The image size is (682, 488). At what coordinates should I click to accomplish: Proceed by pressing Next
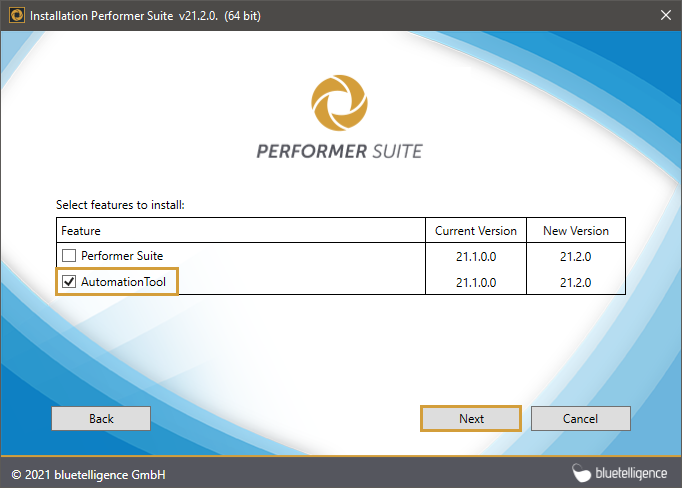click(471, 418)
